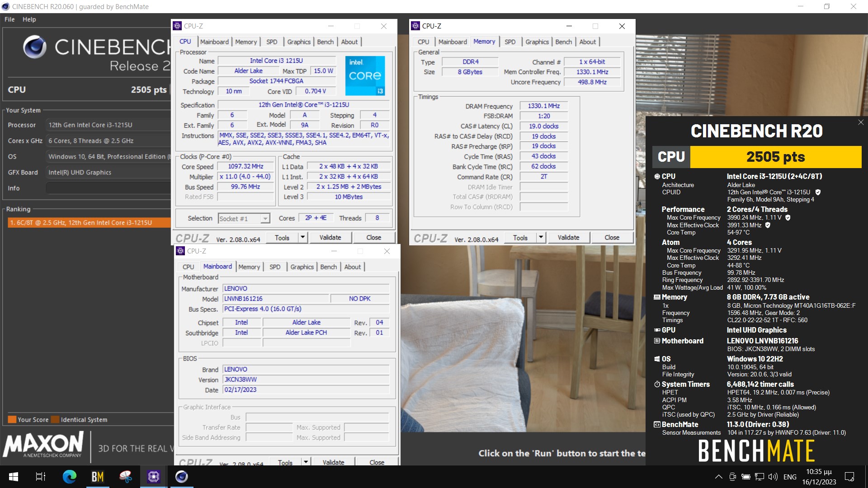Click Validate in Mainboard window
Screen dimensions: 868x488
pos(334,461)
